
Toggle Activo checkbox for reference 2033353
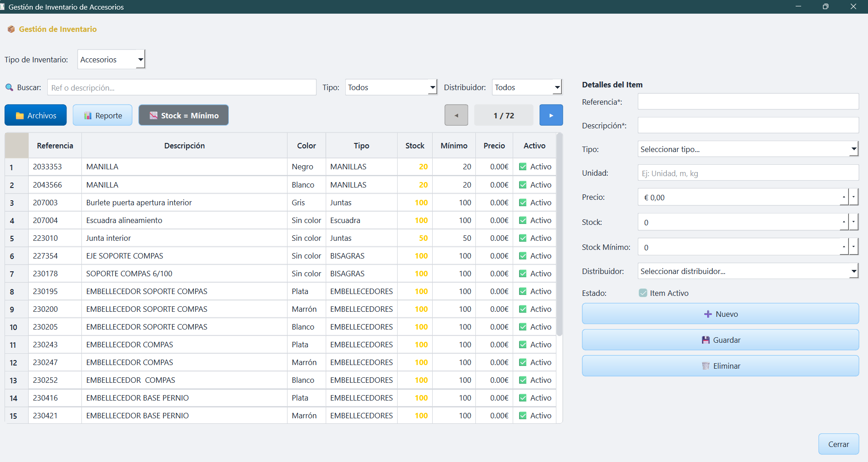point(523,167)
